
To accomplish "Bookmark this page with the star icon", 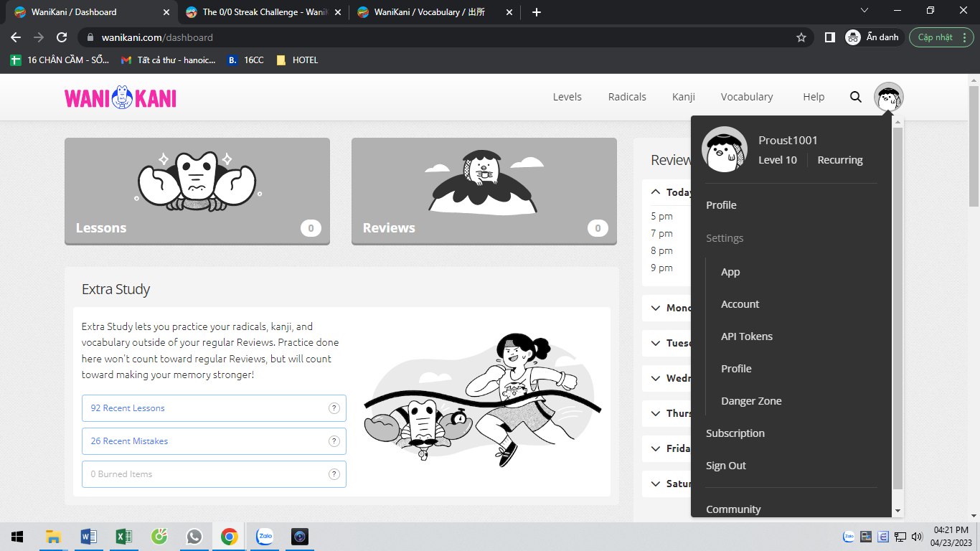I will 801,37.
